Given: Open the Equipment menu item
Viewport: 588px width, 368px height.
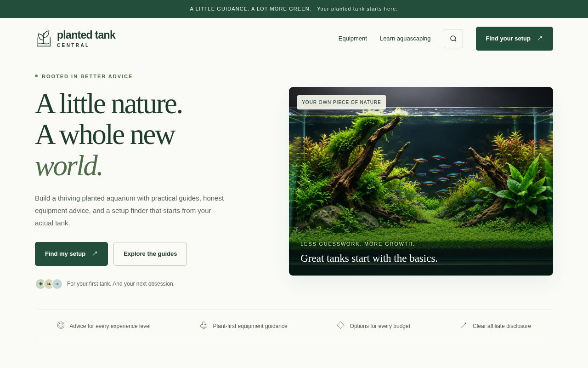Looking at the screenshot, I should pyautogui.click(x=353, y=39).
